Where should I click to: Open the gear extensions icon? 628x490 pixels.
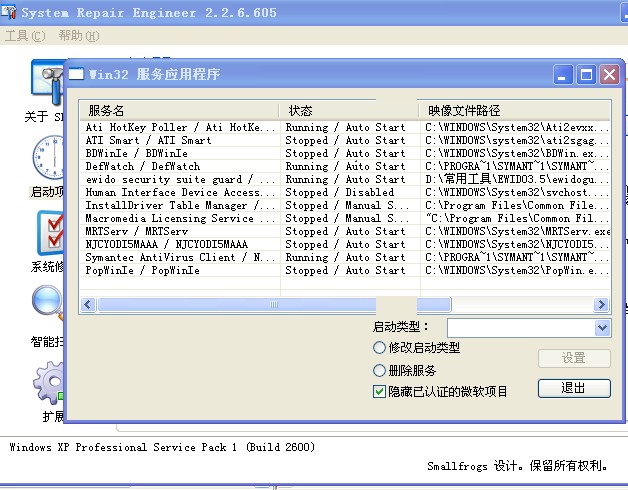(48, 383)
